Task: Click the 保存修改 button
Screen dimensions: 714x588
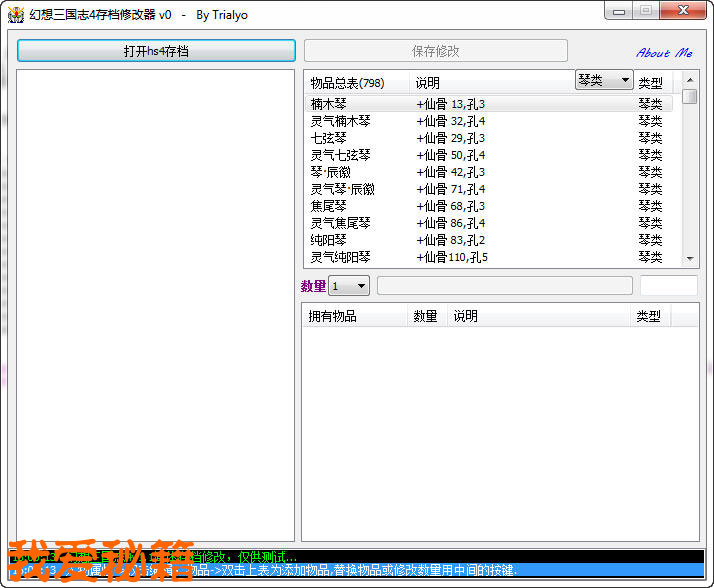Action: coord(435,51)
